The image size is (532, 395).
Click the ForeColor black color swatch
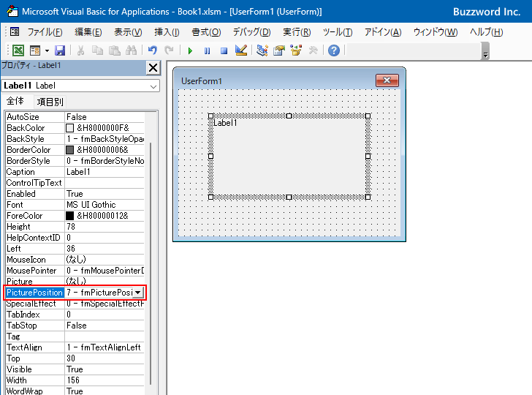69,216
